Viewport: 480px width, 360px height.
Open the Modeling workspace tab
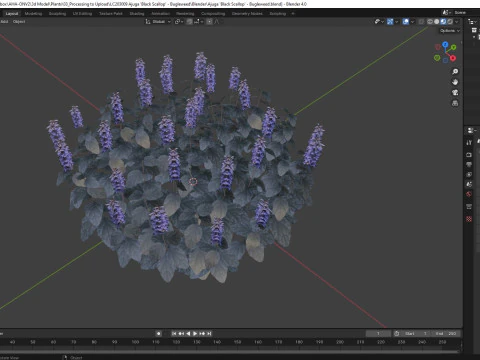coord(33,14)
